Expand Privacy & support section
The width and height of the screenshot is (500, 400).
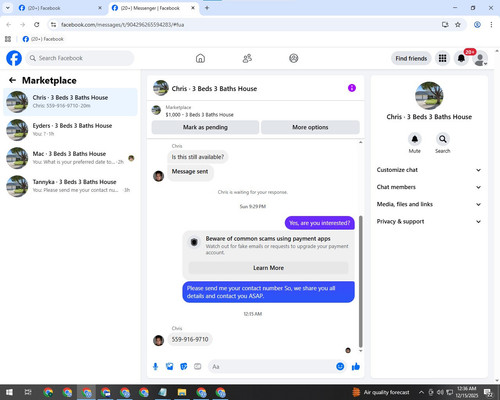click(429, 222)
